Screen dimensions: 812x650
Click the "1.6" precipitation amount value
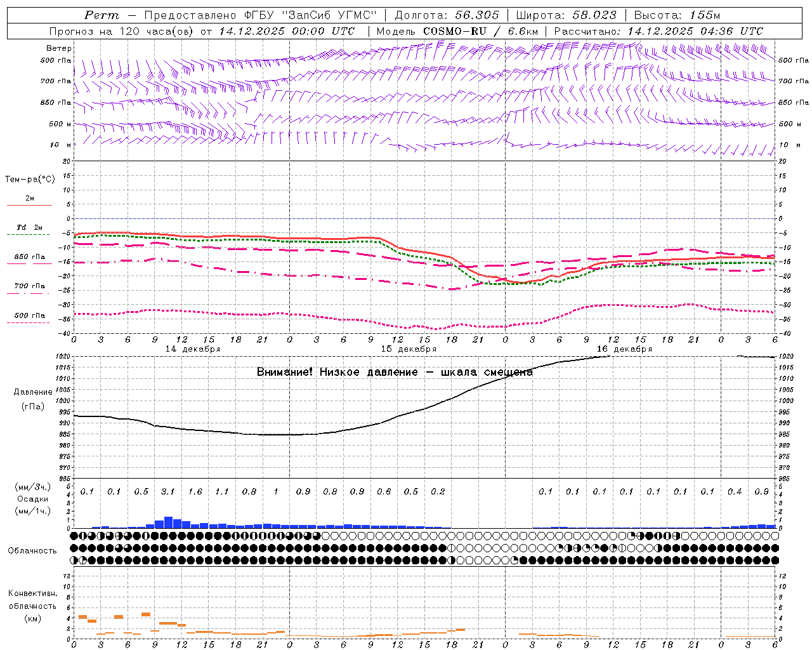click(195, 492)
